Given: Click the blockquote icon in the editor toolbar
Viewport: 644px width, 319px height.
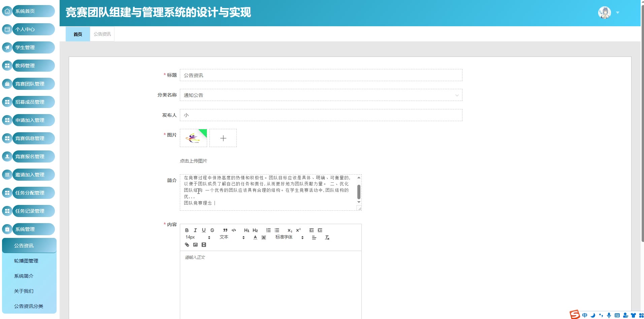Looking at the screenshot, I should 225,231.
